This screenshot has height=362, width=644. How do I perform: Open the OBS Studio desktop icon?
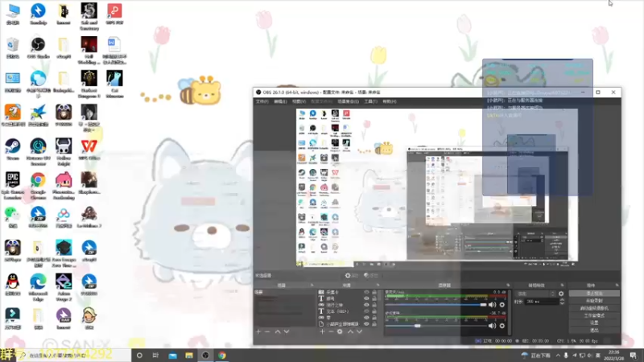38,48
